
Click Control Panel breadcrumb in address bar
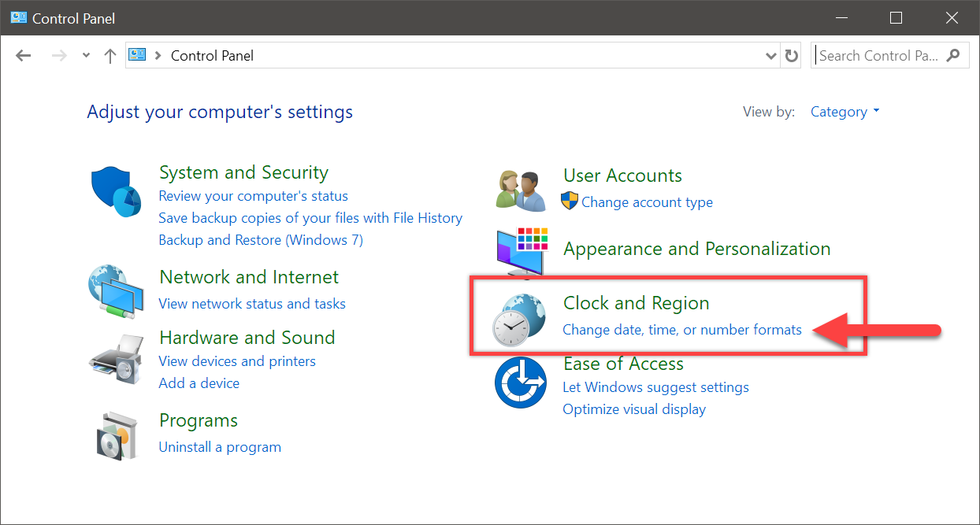point(212,56)
